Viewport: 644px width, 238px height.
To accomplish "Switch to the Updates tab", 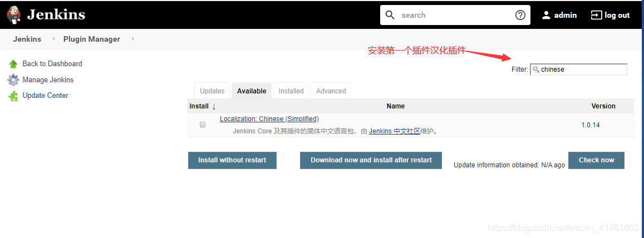I will (212, 91).
